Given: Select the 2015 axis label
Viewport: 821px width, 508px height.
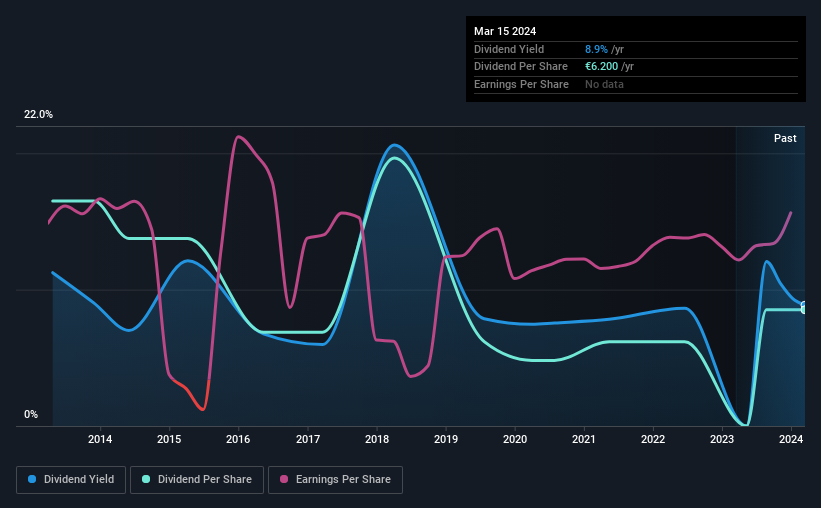Looking at the screenshot, I should 169,439.
